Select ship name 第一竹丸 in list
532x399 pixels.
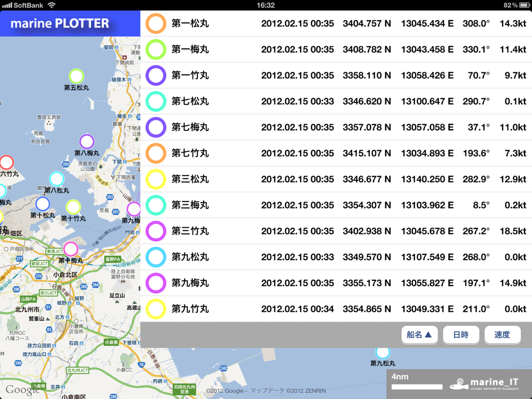tap(190, 76)
